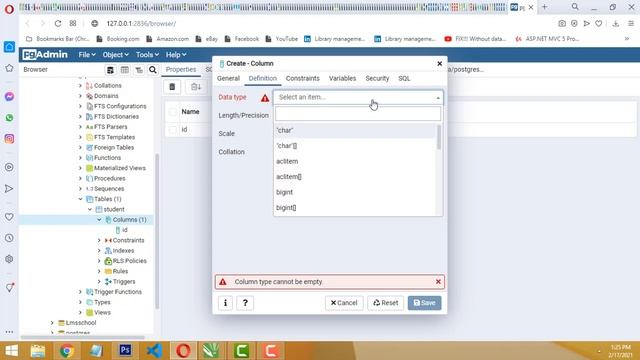Open the File menu in pgAdmin
Screen dimensions: 640x360
[x=87, y=55]
